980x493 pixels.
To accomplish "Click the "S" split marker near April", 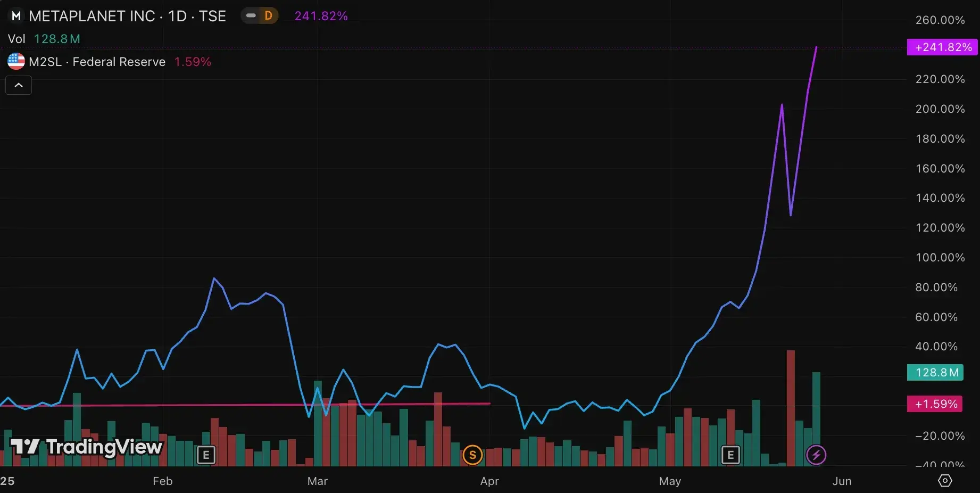I will 472,455.
